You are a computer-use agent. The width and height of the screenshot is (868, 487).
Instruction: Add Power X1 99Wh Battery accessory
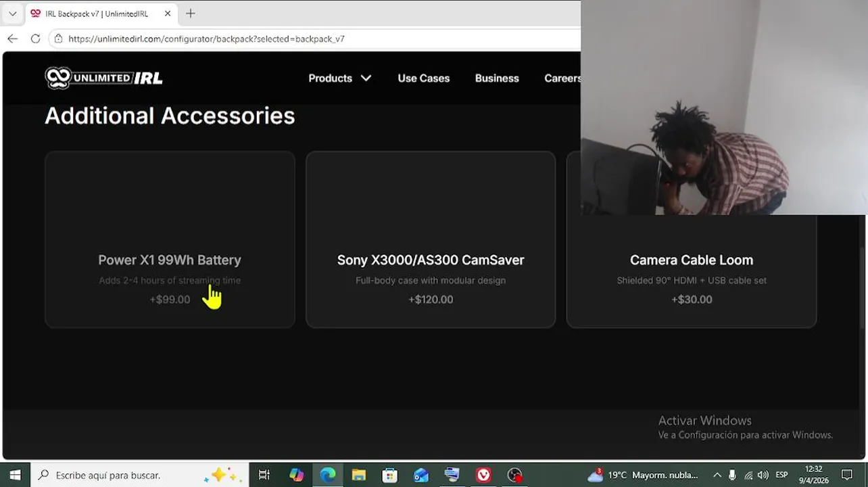click(x=170, y=239)
